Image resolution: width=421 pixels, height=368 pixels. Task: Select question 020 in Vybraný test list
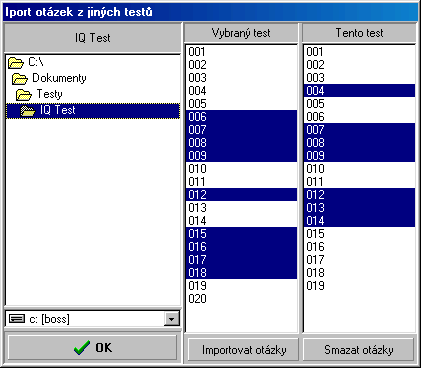coord(241,299)
